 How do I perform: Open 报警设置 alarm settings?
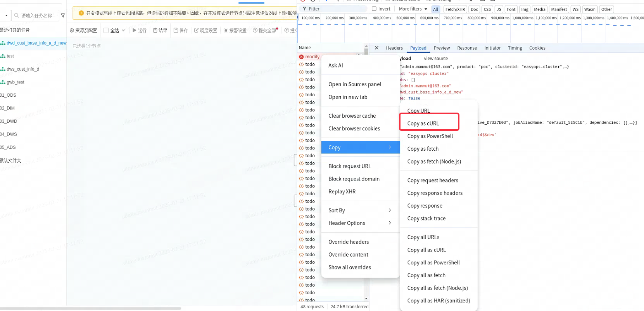tap(235, 30)
